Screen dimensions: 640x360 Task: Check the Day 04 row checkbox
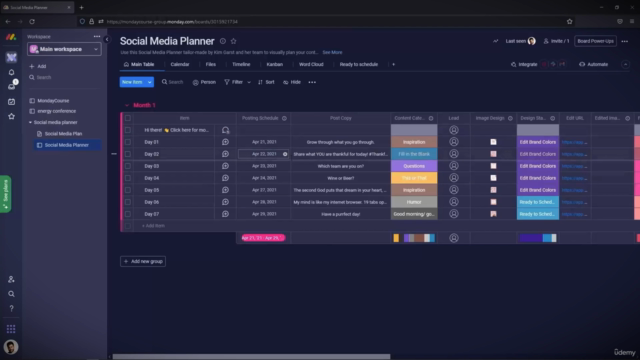coord(128,178)
